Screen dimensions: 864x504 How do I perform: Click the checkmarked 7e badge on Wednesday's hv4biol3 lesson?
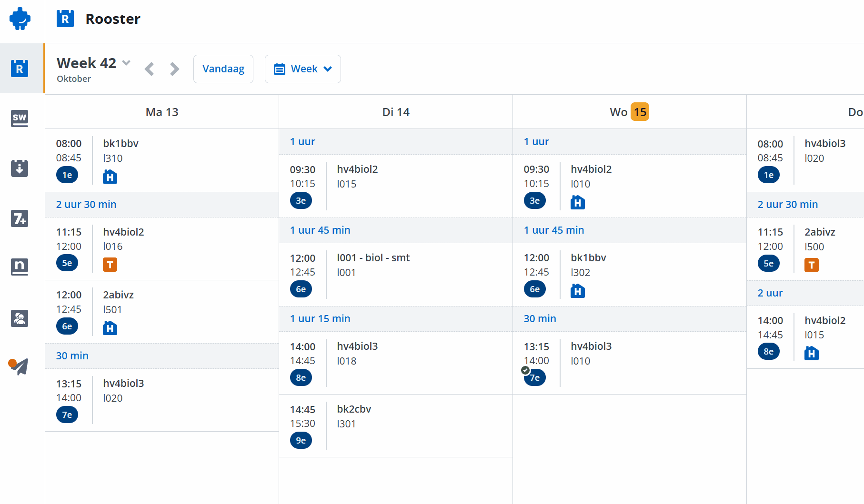(x=534, y=377)
